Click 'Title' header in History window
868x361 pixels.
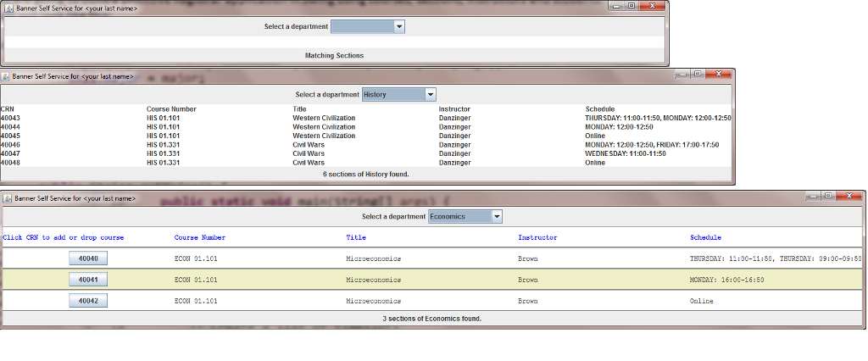[x=299, y=109]
